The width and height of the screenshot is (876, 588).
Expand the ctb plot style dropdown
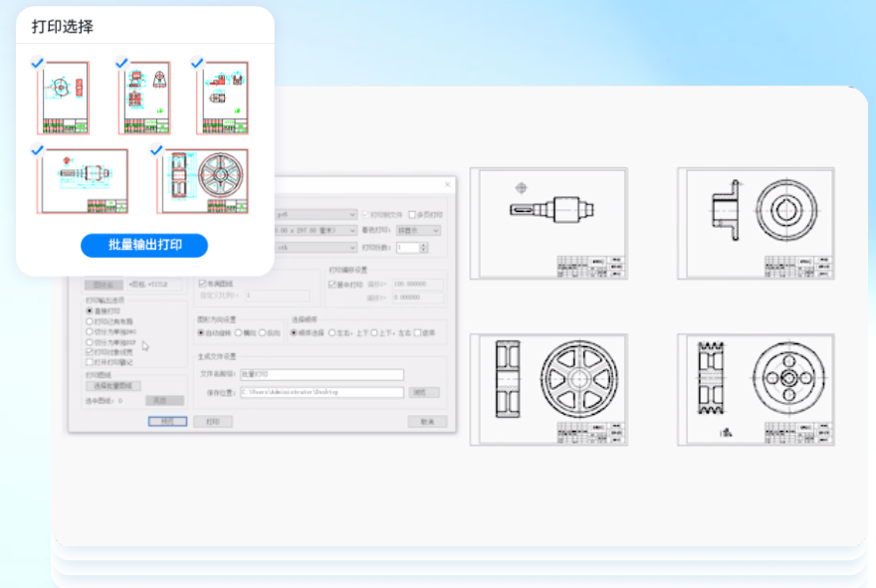coord(316,247)
